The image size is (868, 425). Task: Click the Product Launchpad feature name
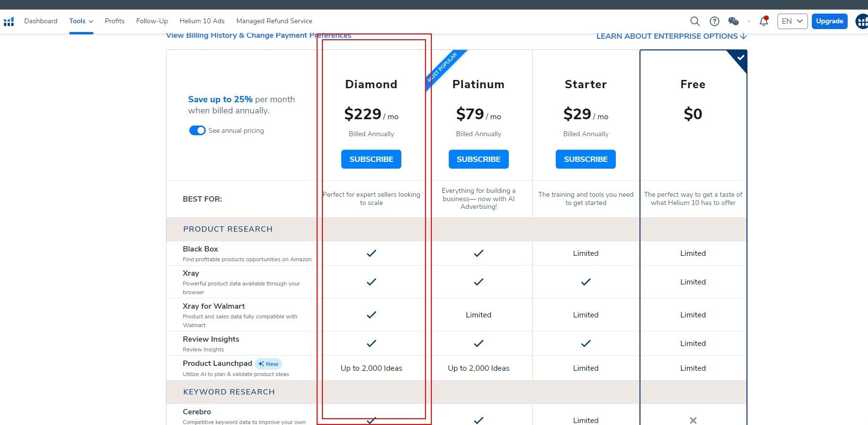pos(217,363)
